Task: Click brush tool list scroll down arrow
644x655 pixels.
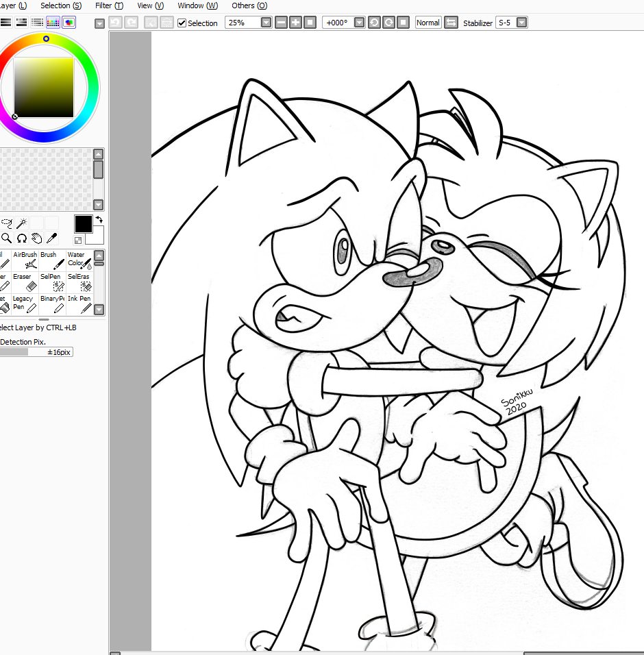Action: click(99, 310)
